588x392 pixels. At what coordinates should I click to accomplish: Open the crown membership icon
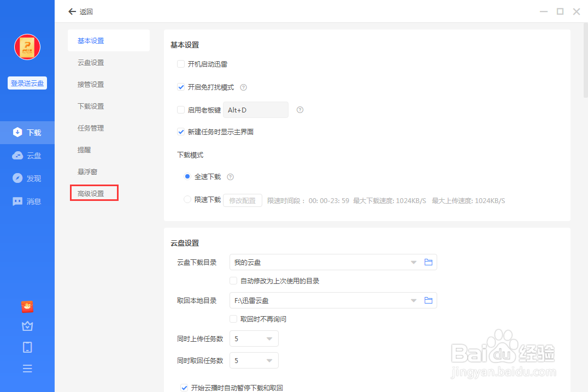click(27, 326)
